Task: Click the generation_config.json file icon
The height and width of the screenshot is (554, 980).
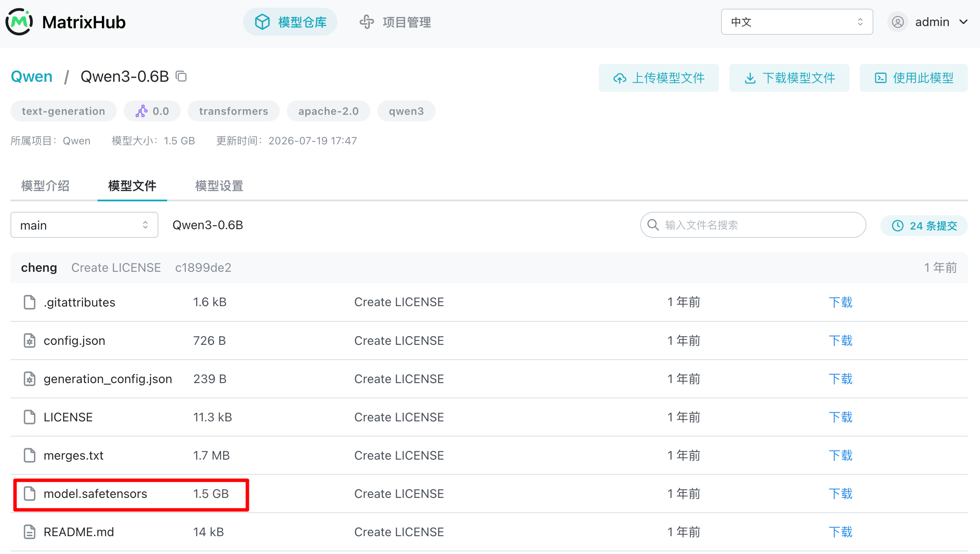Action: [30, 379]
